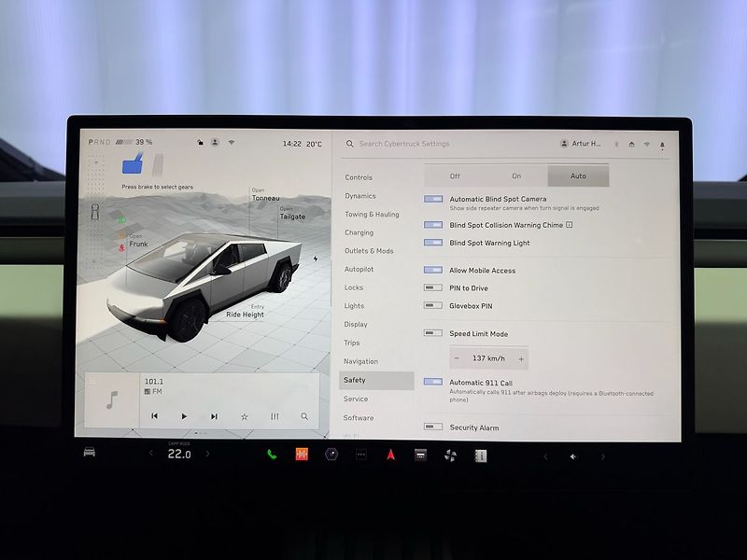Screen dimensions: 747x560
Task: Tap the Wi-Fi signal icon left of clock
Action: pos(231,142)
